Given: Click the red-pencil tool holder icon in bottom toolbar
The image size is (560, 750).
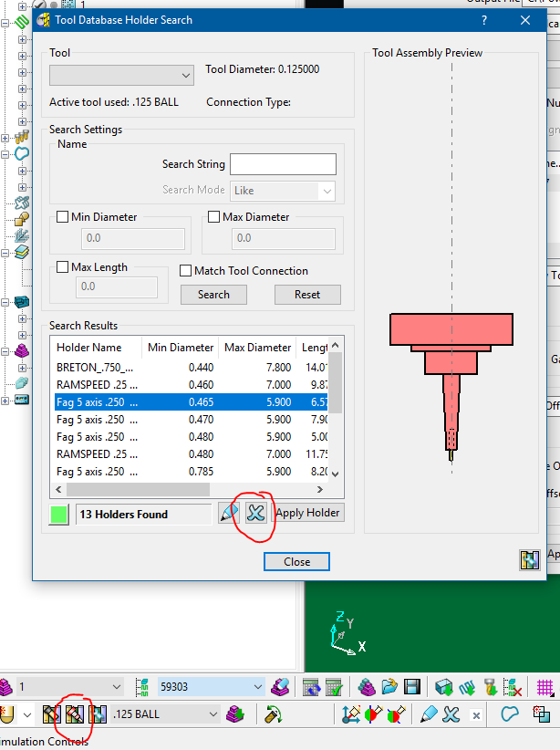Looking at the screenshot, I should pyautogui.click(x=75, y=714).
